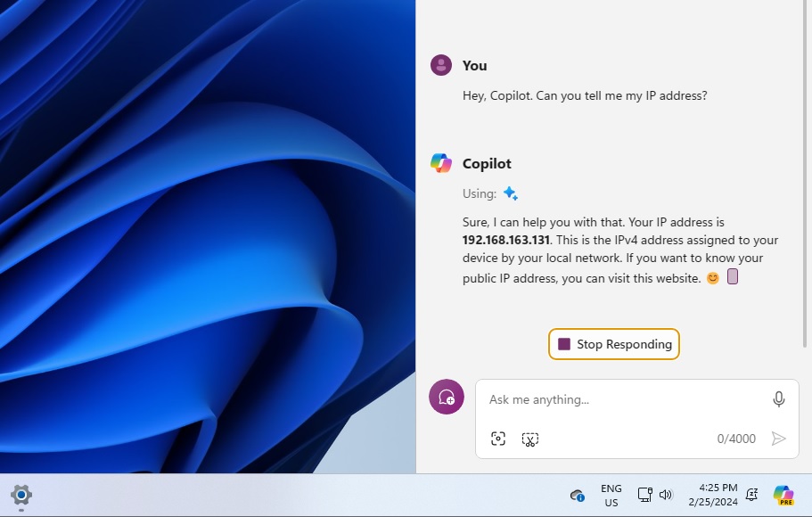Send the message with the arrow

pos(778,439)
